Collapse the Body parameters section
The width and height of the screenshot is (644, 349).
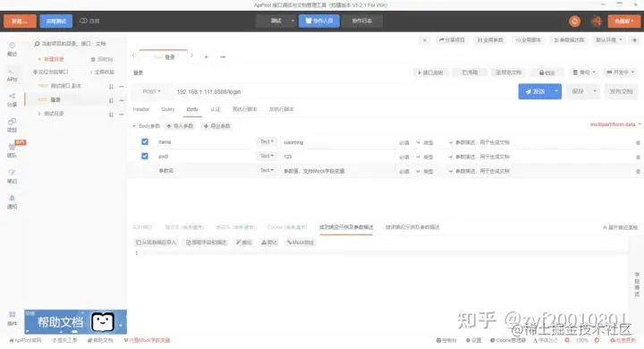pyautogui.click(x=134, y=126)
